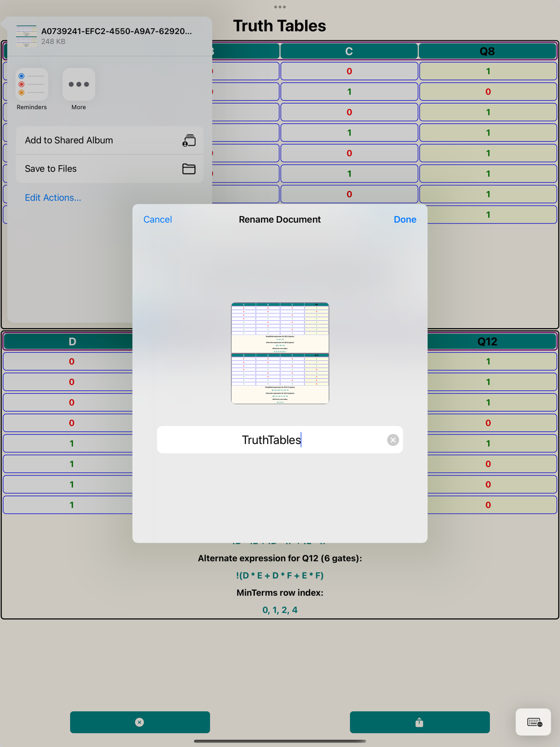Tap the bottom share export button
Screen dimensions: 560x747
[x=420, y=722]
